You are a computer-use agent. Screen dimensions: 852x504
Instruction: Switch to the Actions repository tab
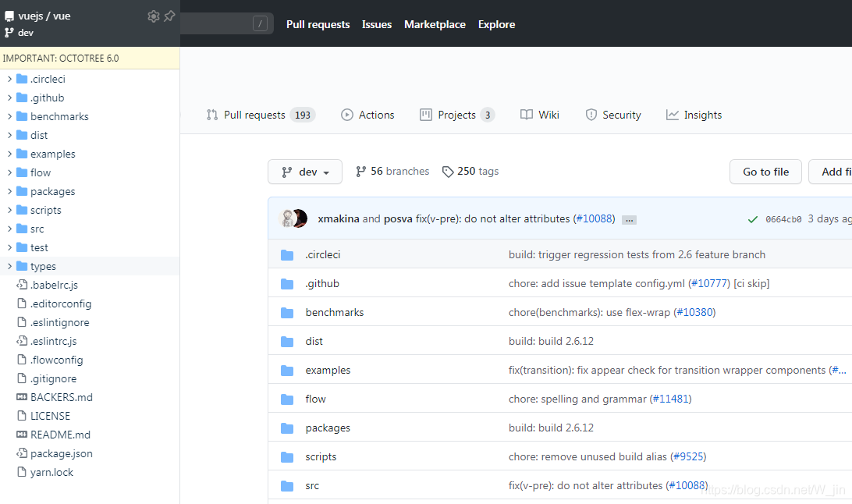point(367,115)
